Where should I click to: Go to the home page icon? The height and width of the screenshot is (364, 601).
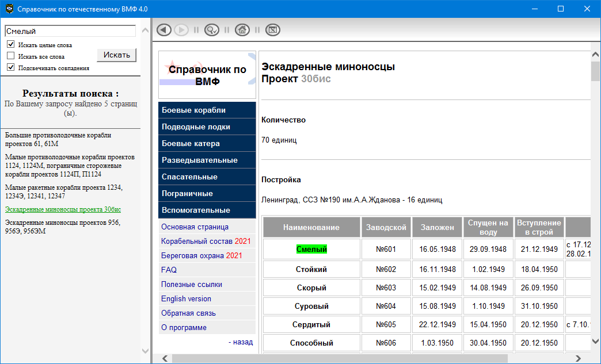pos(242,30)
